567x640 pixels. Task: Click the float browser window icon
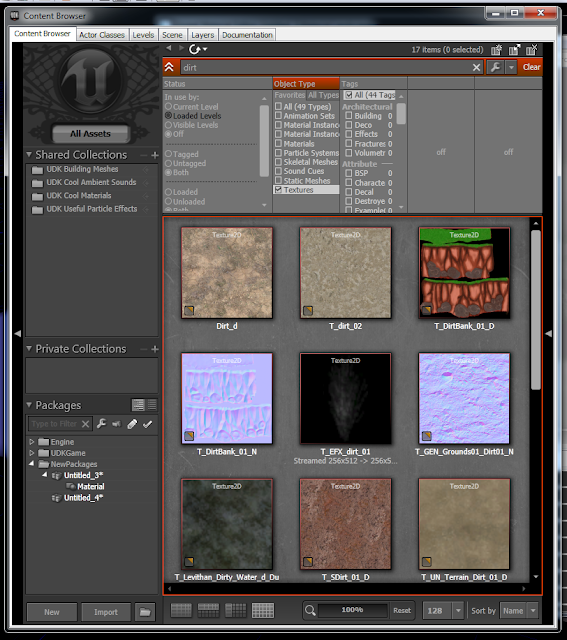click(514, 50)
